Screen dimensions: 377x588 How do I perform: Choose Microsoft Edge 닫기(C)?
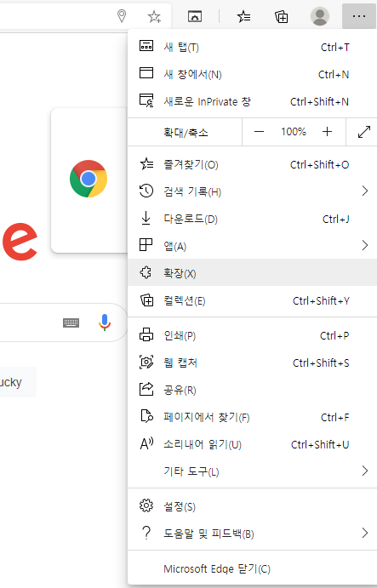pyautogui.click(x=252, y=568)
